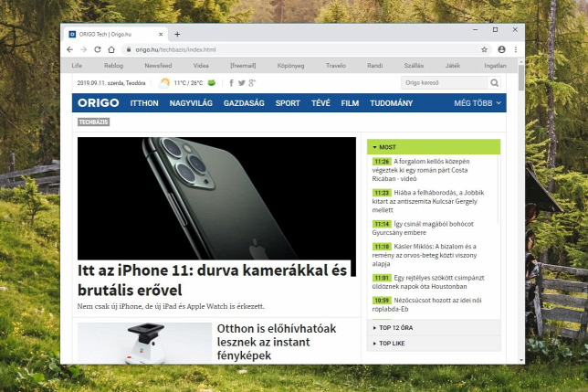Open the TUDOMÁNY section
588x392 pixels.
(391, 103)
